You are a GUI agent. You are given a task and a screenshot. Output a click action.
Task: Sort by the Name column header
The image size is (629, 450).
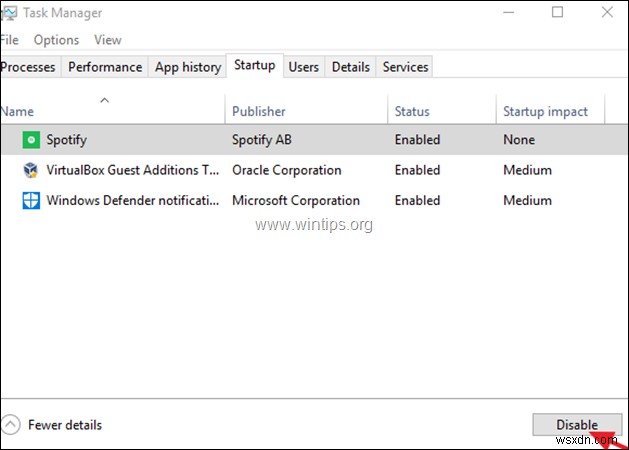tap(112, 109)
